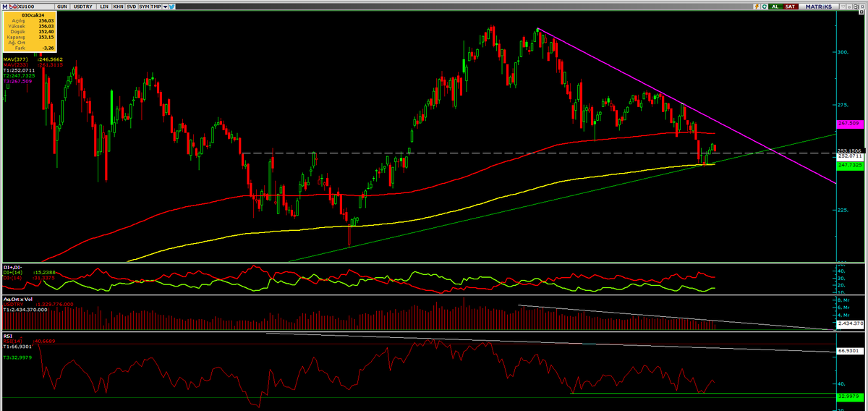Click the orange lightning bolt icon
This screenshot has height=411, width=868.
[x=757, y=7]
